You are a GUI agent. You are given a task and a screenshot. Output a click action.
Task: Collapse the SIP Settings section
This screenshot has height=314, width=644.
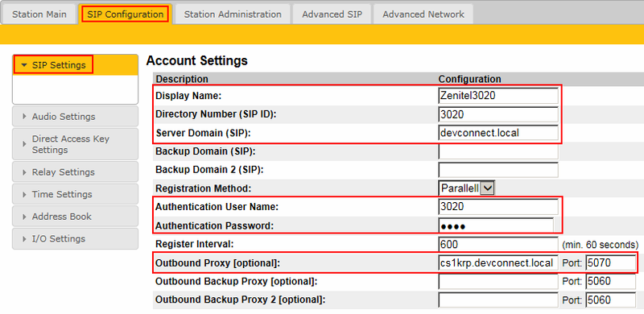click(x=75, y=65)
